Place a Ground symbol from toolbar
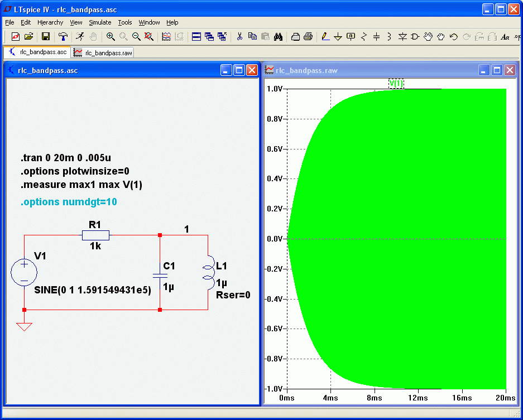This screenshot has width=523, height=420. [338, 36]
